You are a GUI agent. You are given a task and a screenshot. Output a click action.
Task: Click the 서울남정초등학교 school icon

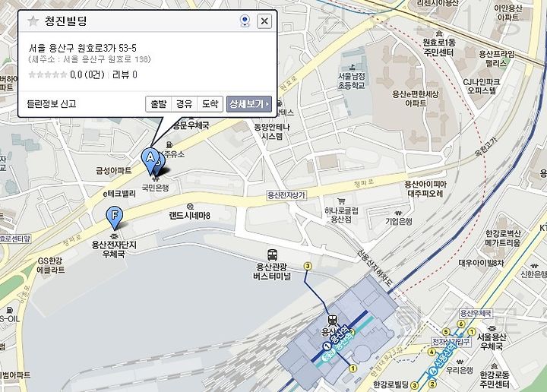pyautogui.click(x=352, y=67)
